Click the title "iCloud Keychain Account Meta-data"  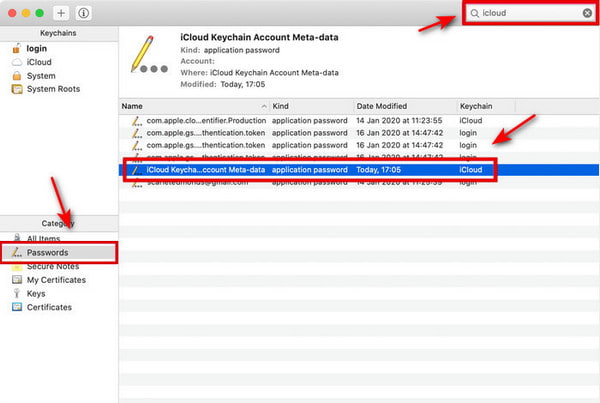tap(259, 37)
